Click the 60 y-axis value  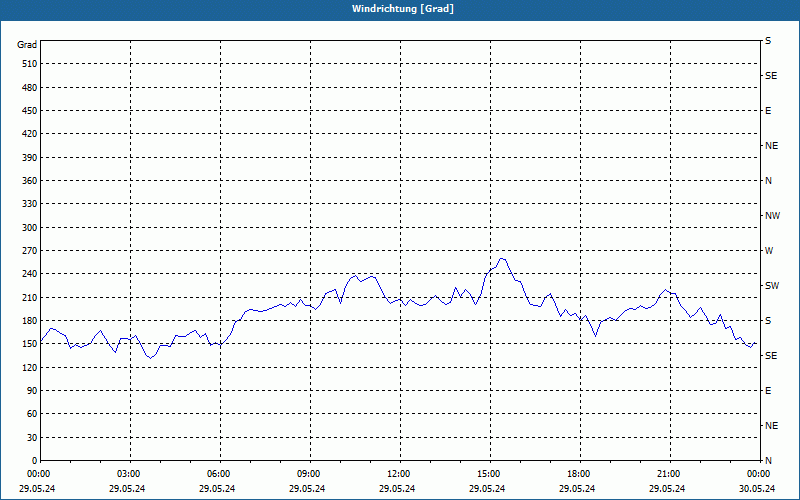click(x=32, y=414)
